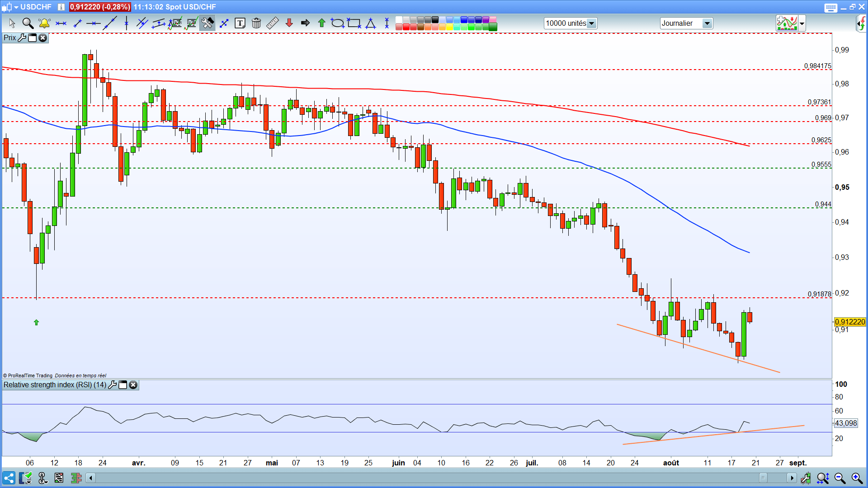Open Prix panel wrench settings
The width and height of the screenshot is (868, 488).
(x=22, y=38)
